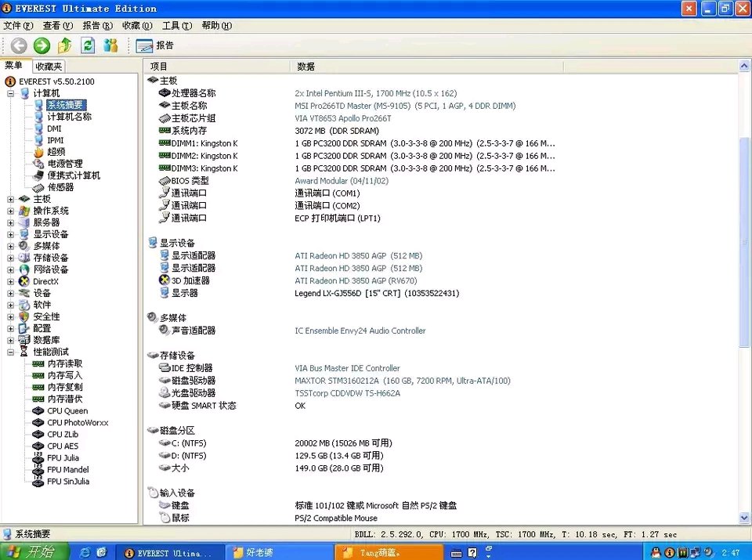The width and height of the screenshot is (752, 560).
Task: Run the 内存潜伏 benchmark
Action: (x=65, y=399)
